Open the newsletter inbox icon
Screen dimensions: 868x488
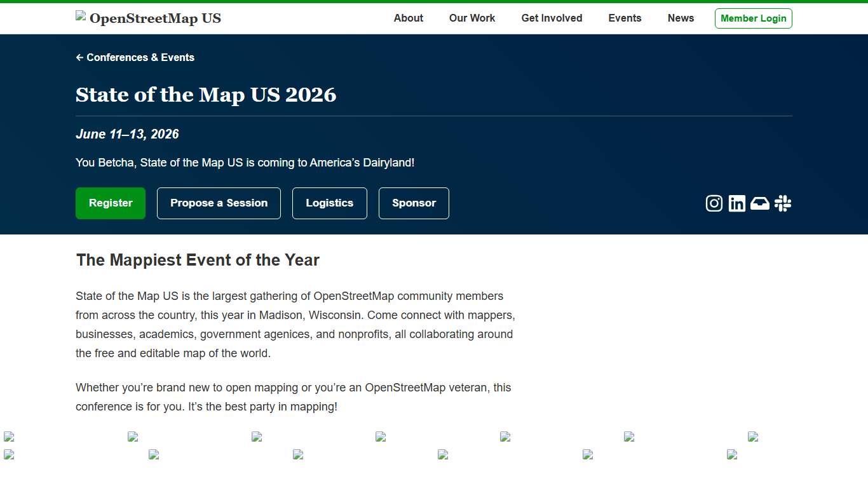(759, 203)
